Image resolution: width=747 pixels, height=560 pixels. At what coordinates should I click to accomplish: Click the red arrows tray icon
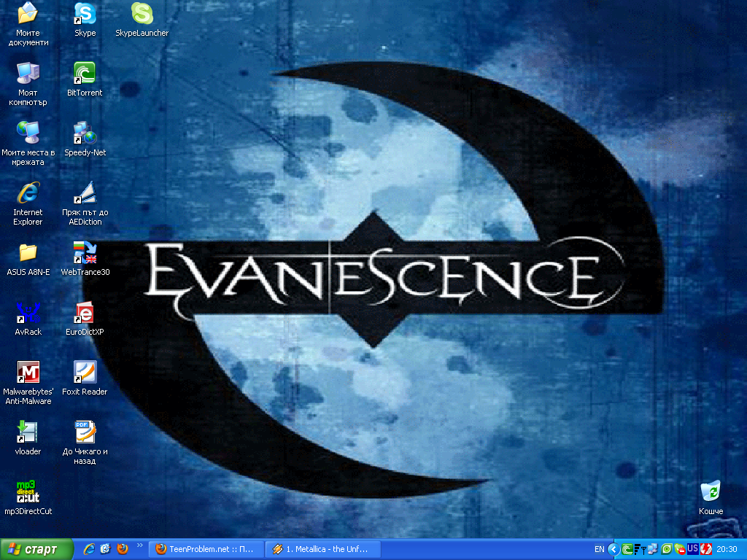point(705,550)
